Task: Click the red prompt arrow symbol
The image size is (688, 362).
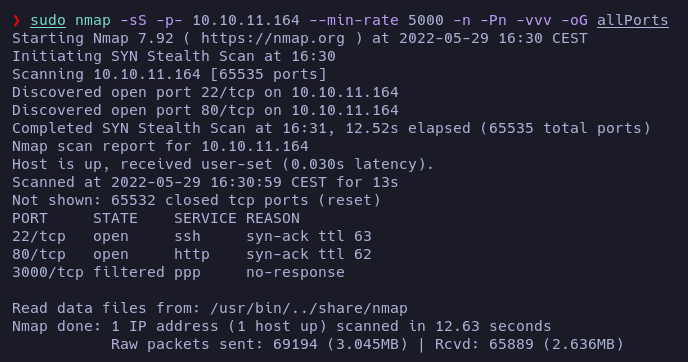Action: click(17, 20)
